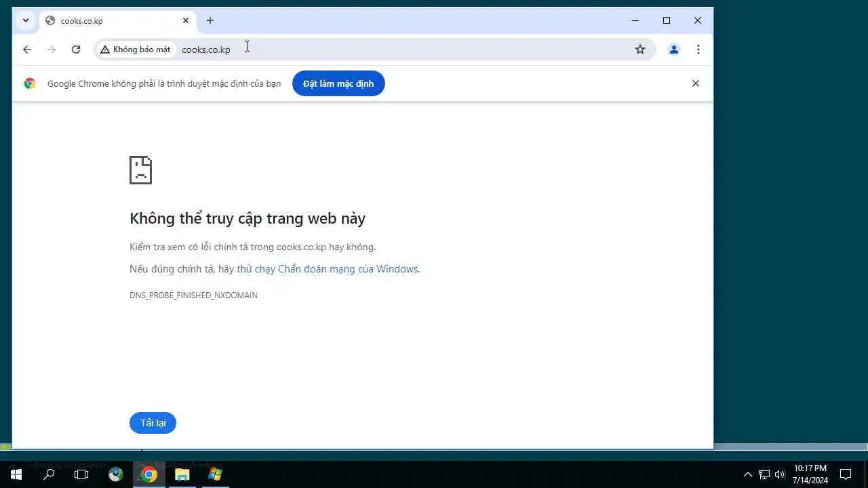Click the network status tray icon
Screen dimensions: 868x488
(764, 474)
